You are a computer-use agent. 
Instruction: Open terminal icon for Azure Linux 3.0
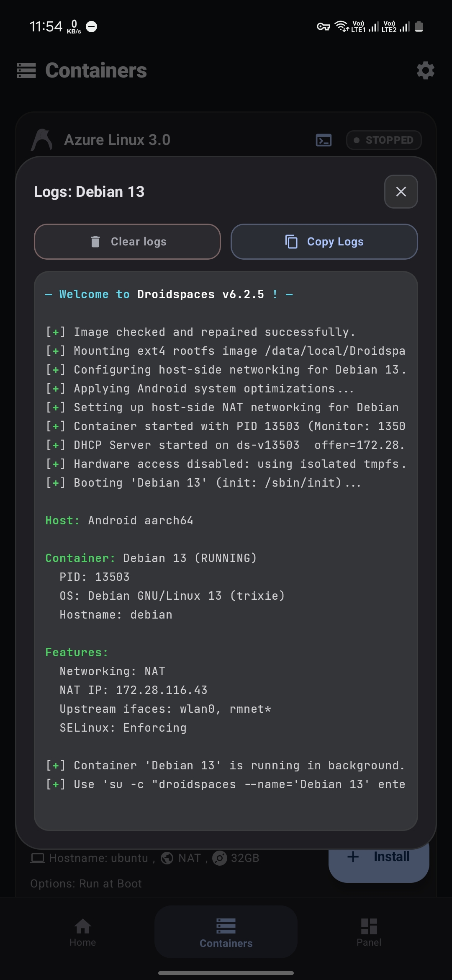tap(324, 140)
